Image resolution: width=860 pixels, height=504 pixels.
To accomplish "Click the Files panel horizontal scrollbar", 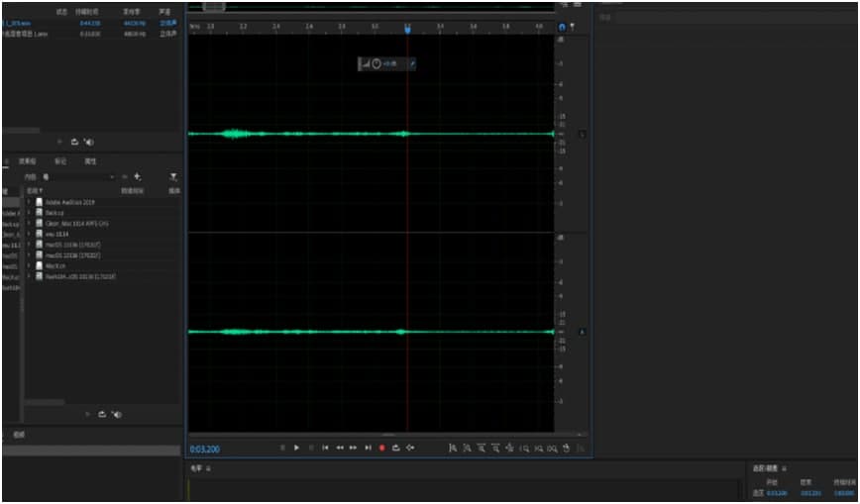I will (x=21, y=131).
